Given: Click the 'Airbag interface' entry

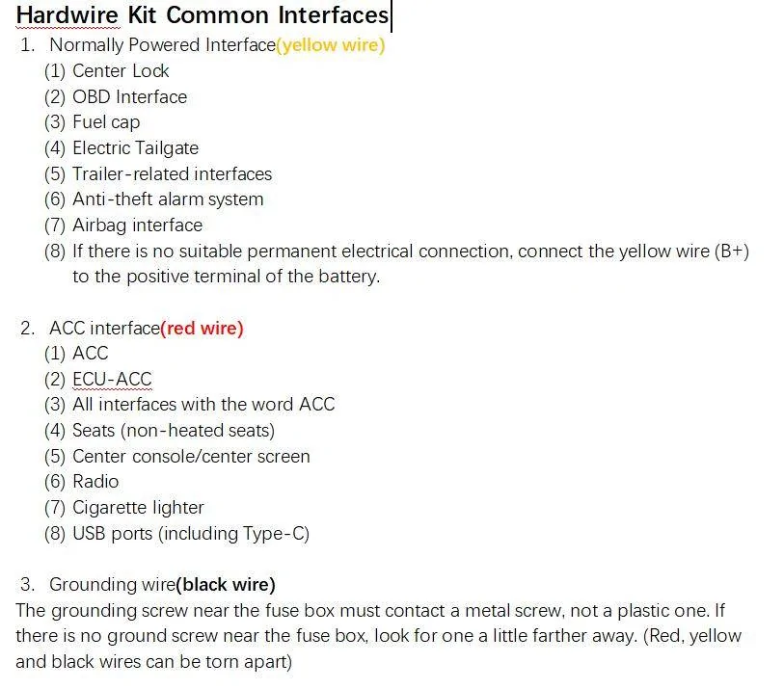Looking at the screenshot, I should click(x=138, y=225).
